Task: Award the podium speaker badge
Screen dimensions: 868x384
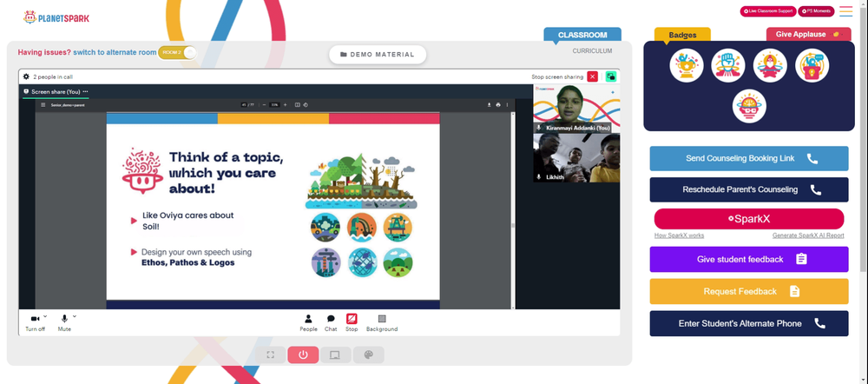Action: pos(812,65)
